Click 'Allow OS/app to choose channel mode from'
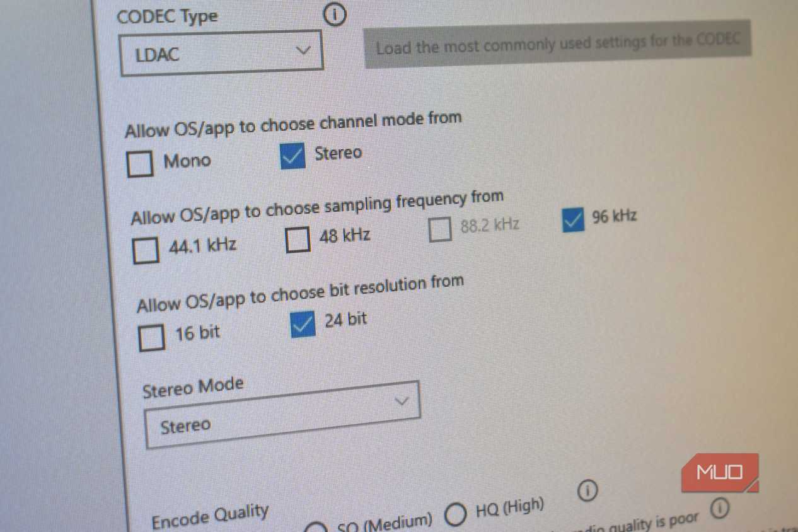Viewport: 798px width, 532px height. click(x=293, y=124)
